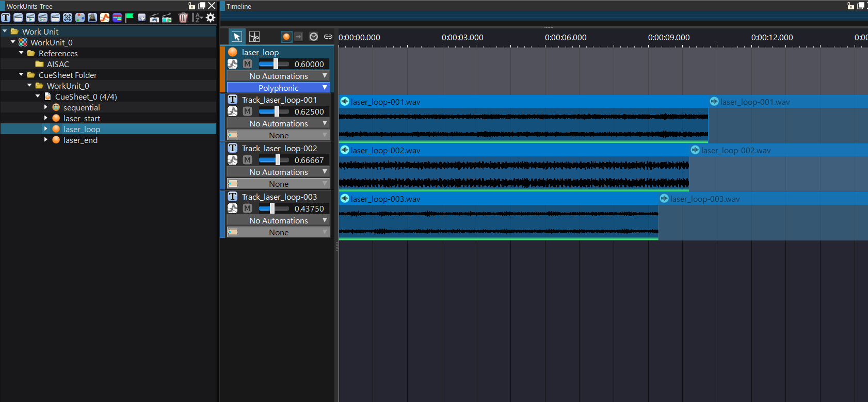Click the chain link icon in Timeline toolbar

click(328, 37)
